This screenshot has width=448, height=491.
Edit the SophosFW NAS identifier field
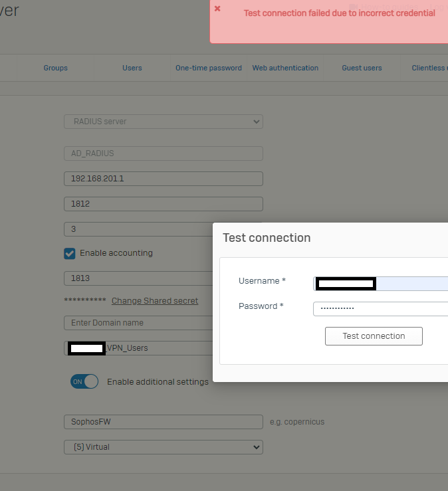164,422
